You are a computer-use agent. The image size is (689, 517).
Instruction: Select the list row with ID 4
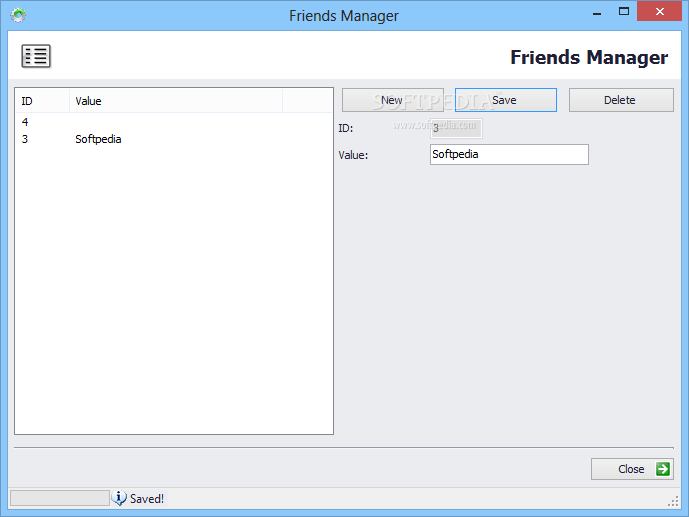pos(174,122)
